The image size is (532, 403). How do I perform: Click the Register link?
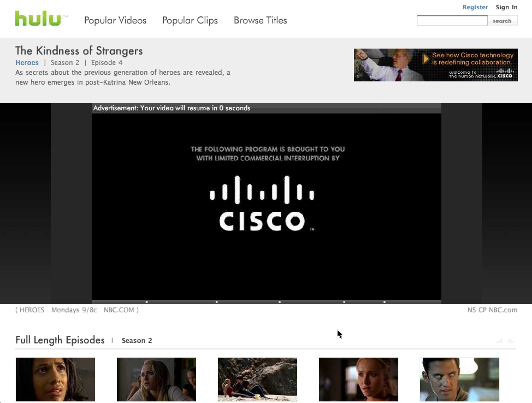click(x=475, y=7)
